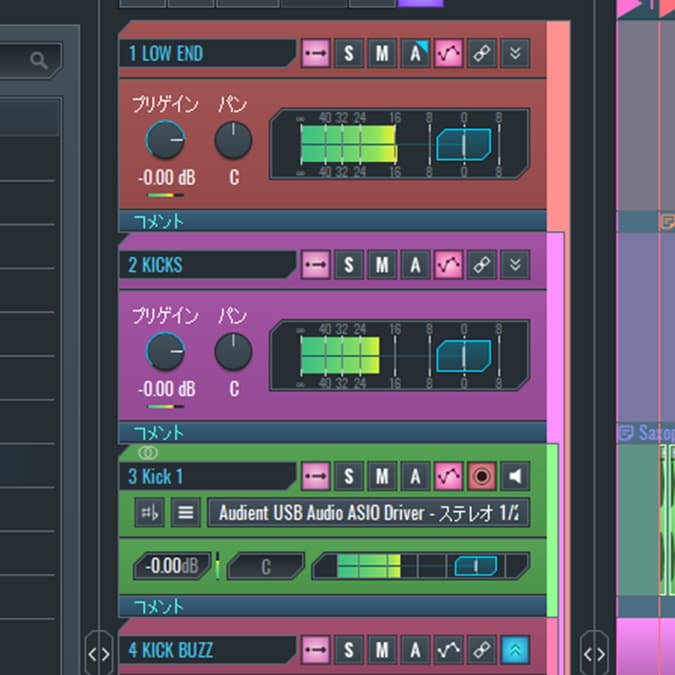The height and width of the screenshot is (675, 675).
Task: Click the right panel splitter arrows handle
Action: (x=594, y=654)
